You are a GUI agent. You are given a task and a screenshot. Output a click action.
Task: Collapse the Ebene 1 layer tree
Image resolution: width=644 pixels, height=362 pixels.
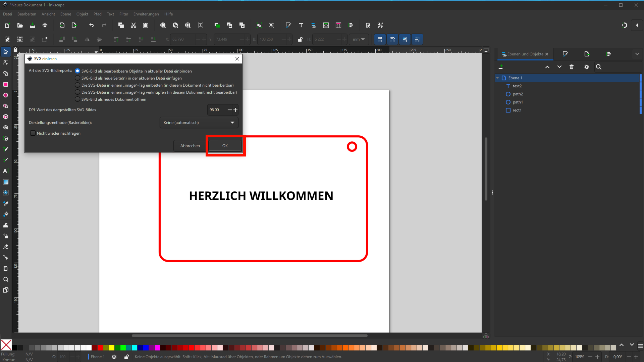pos(498,78)
